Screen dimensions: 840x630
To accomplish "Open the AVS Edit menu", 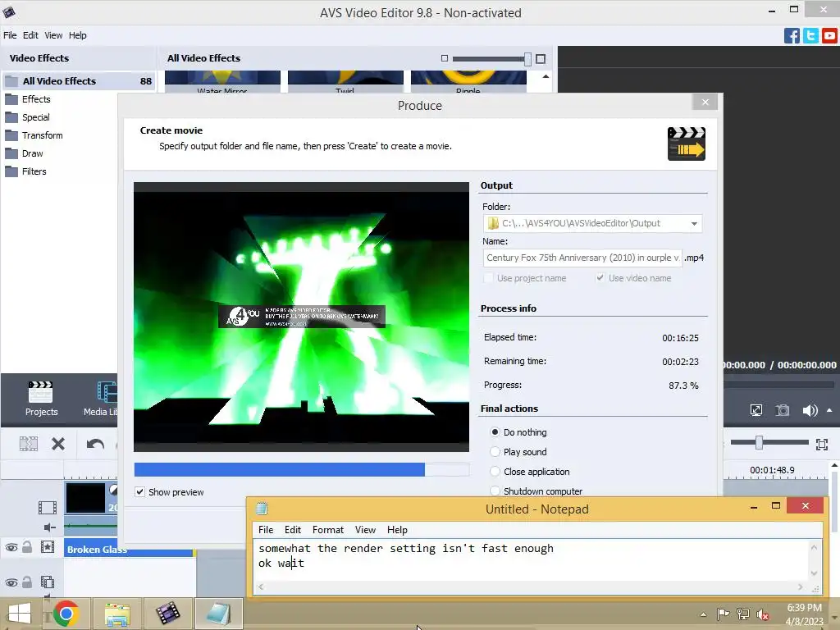I will (30, 35).
